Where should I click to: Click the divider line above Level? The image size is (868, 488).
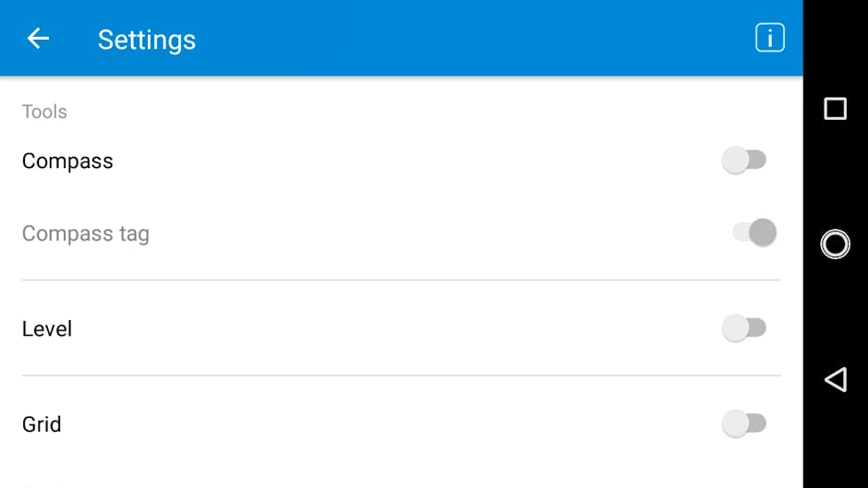point(402,280)
